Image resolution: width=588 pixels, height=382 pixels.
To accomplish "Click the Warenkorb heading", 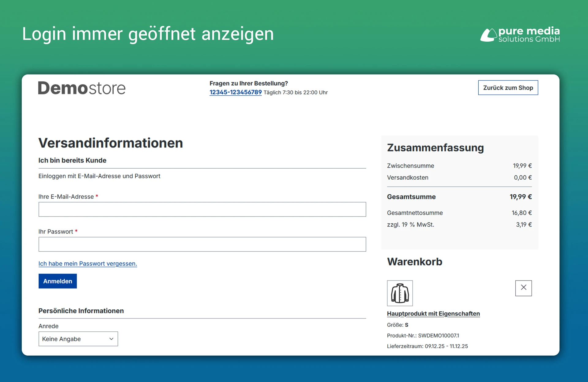I will [415, 262].
